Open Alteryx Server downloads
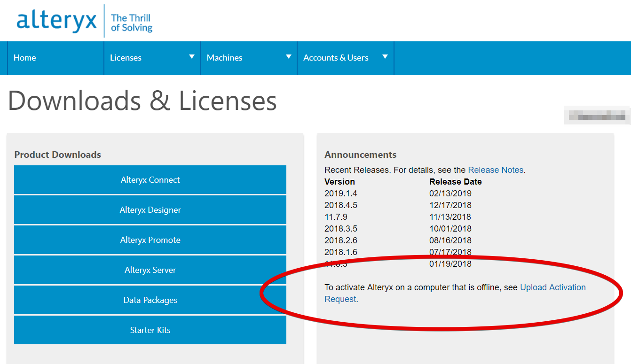Image resolution: width=631 pixels, height=364 pixels. (x=150, y=270)
